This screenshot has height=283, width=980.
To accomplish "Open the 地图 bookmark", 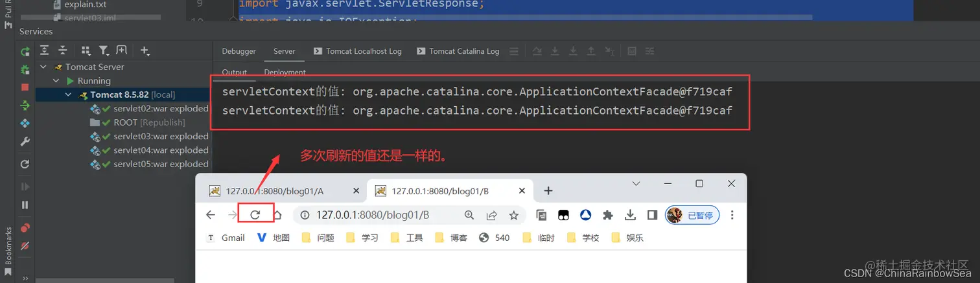I will [x=274, y=238].
